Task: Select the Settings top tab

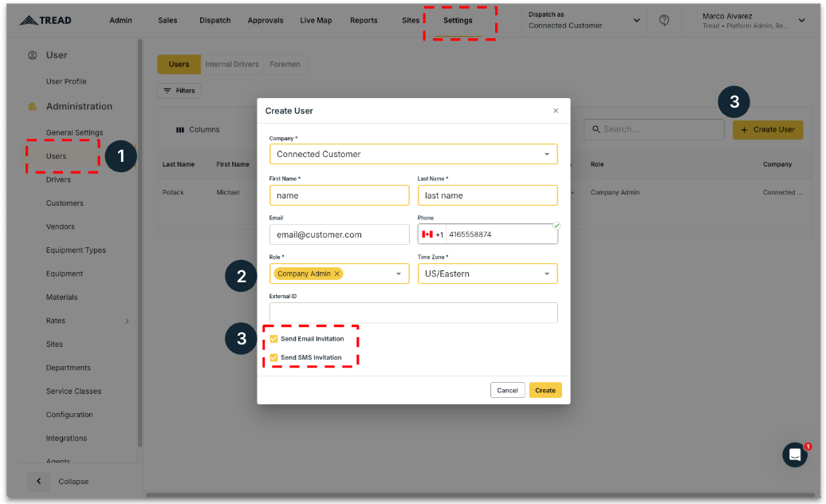Action: pyautogui.click(x=458, y=21)
